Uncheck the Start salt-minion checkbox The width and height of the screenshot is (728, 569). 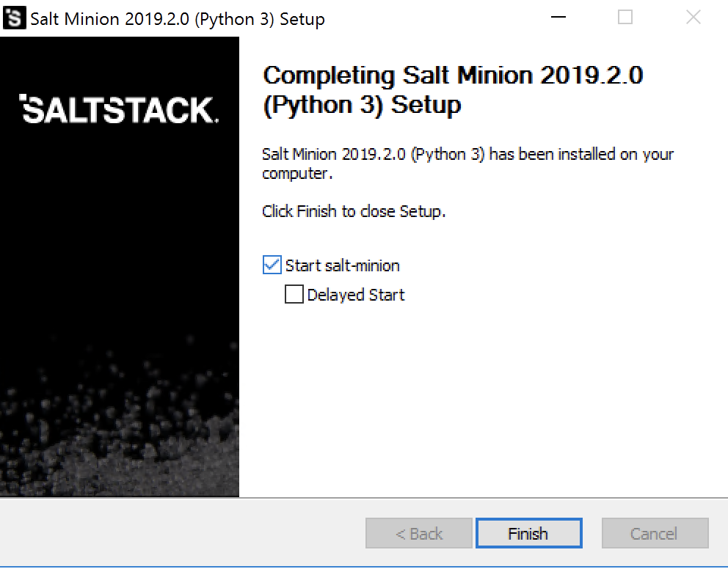click(x=272, y=265)
